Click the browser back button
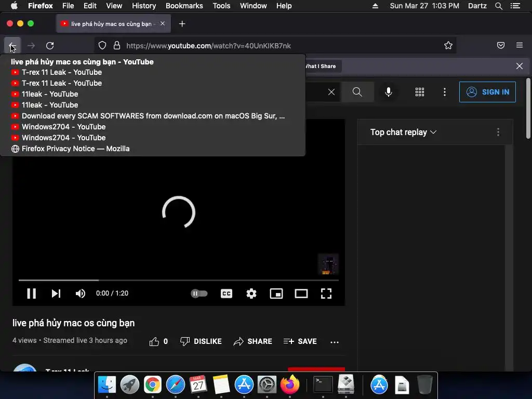 [x=12, y=46]
